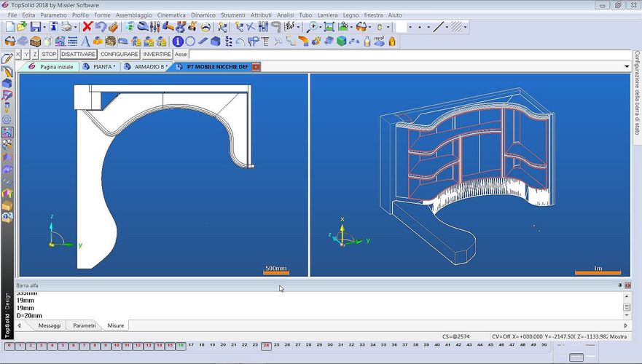The image size is (642, 364).
Task: Switch to the Messaggi tab
Action: coord(49,325)
